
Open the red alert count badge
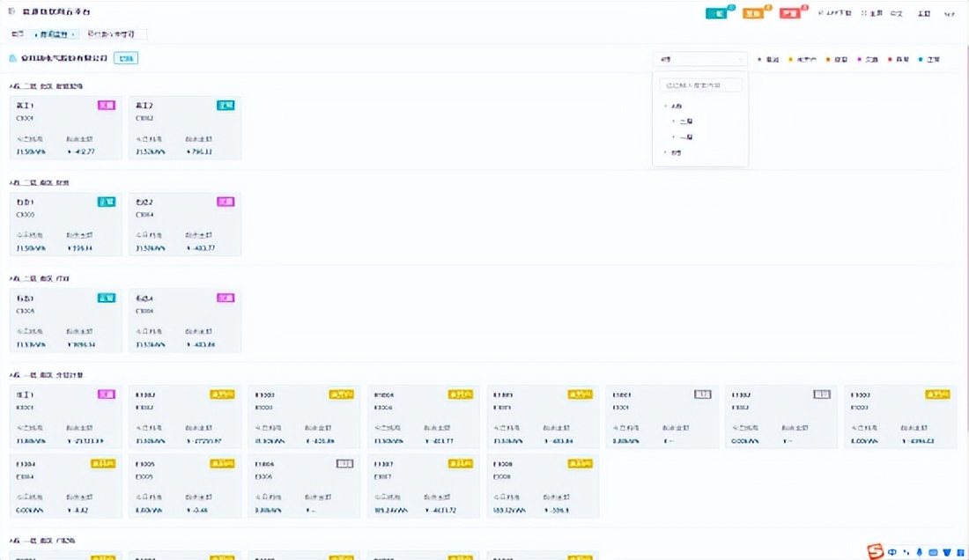tap(790, 13)
